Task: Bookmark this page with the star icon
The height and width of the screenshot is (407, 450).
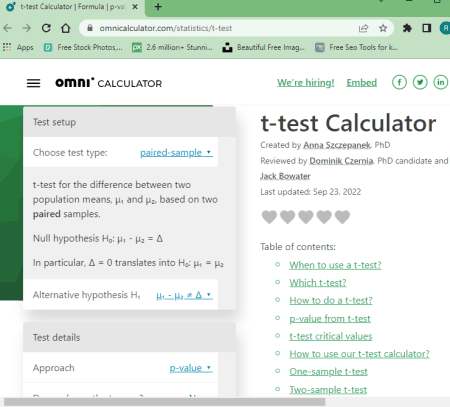Action: click(x=383, y=28)
